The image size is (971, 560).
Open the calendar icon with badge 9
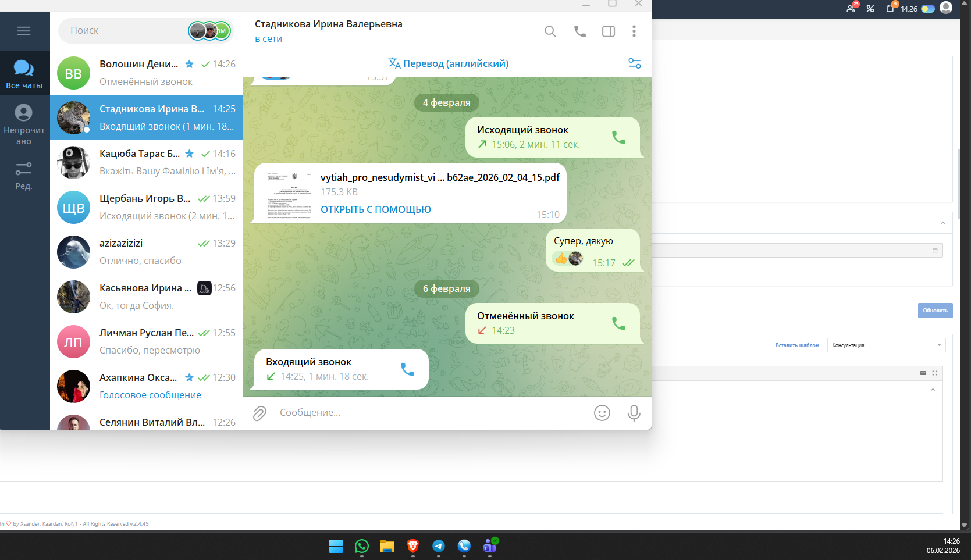890,8
